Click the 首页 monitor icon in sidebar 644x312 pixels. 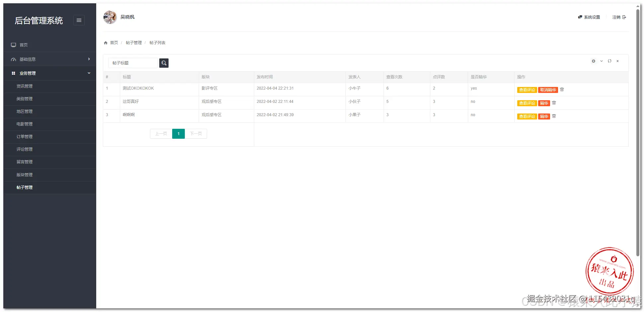point(14,45)
